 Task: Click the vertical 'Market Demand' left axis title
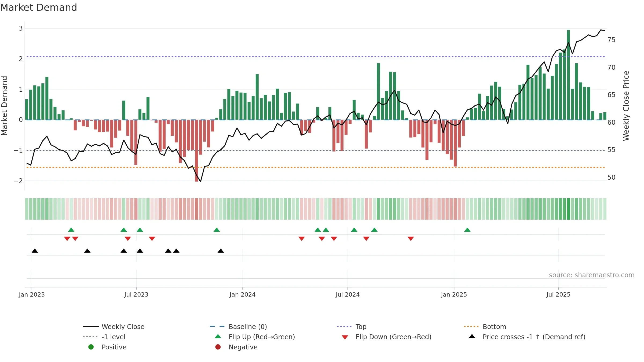tap(4, 106)
